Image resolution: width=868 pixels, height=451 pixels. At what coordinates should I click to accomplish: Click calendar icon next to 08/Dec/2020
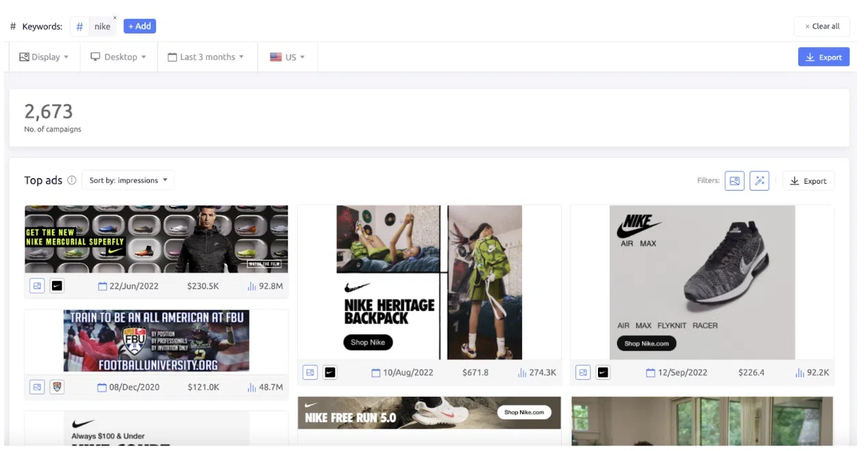[102, 387]
